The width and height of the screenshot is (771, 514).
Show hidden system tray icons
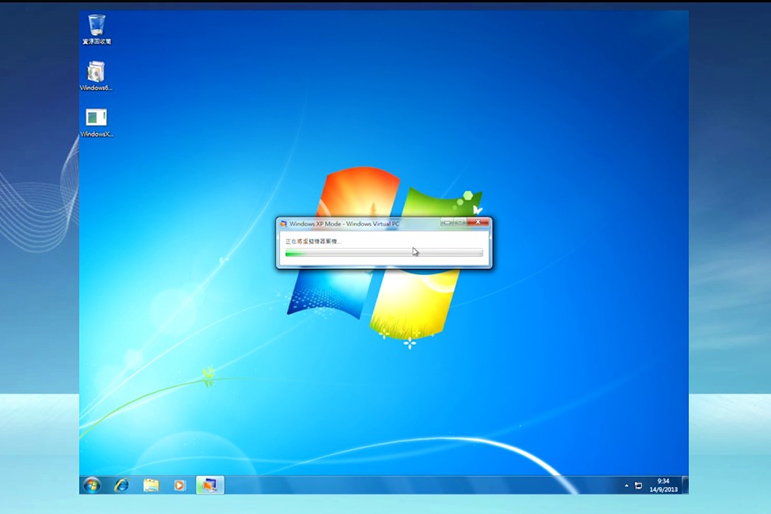626,485
